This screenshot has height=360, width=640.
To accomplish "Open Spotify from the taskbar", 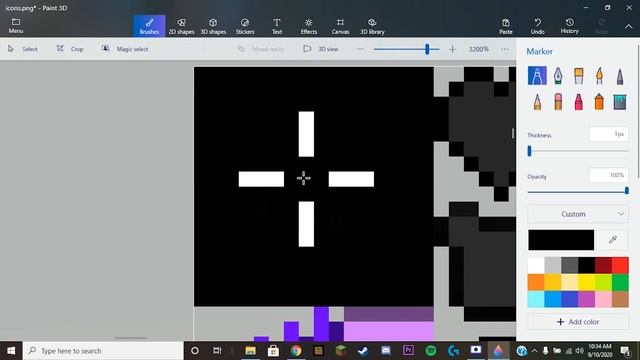I will tap(431, 351).
